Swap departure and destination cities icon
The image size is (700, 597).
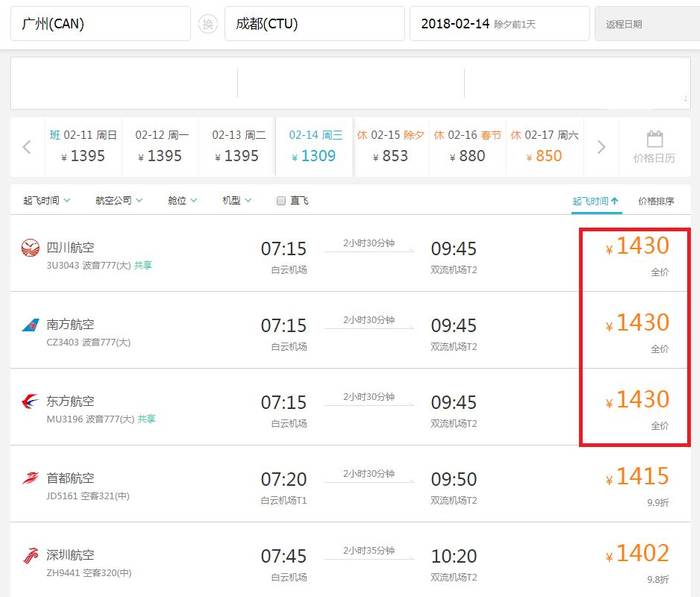click(208, 24)
